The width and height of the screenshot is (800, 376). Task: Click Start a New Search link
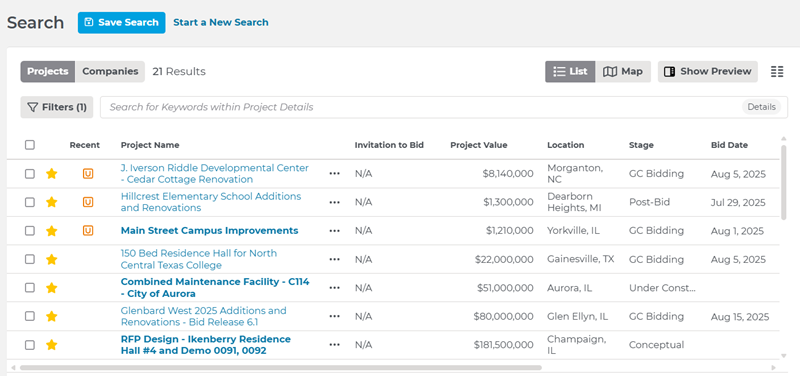pos(221,22)
